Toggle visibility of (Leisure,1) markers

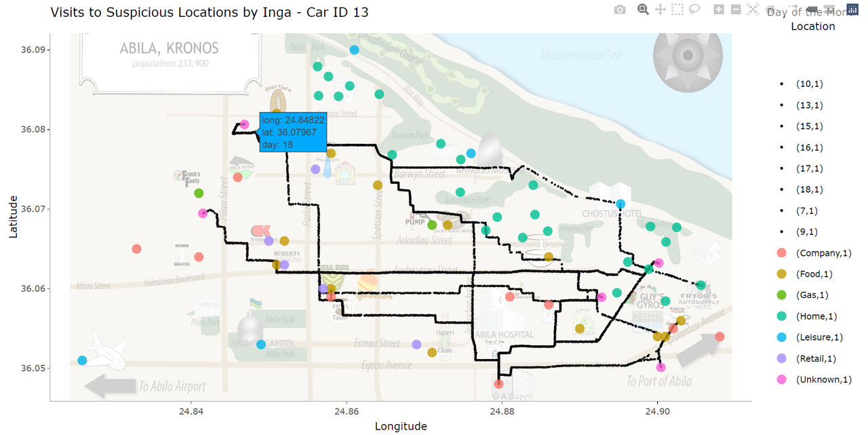(821, 337)
